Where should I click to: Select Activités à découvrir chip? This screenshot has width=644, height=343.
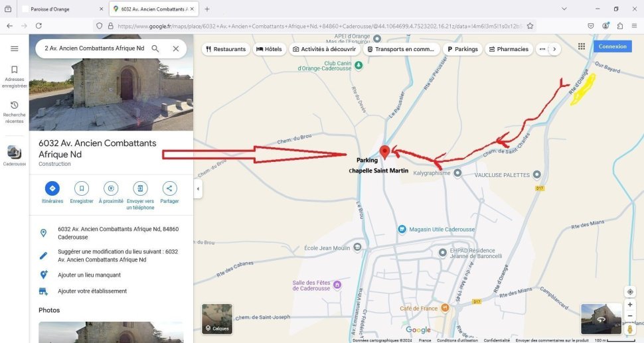click(325, 49)
